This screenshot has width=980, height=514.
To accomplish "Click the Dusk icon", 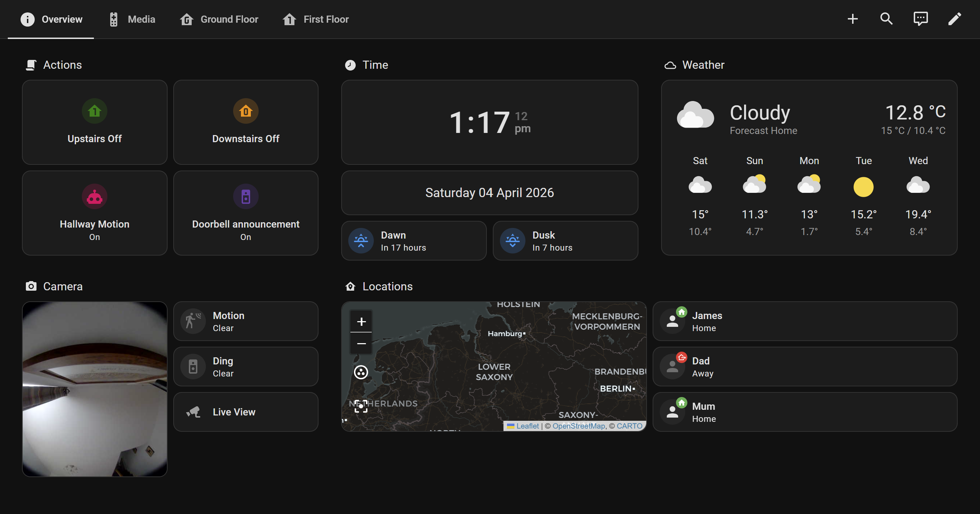I will 512,240.
